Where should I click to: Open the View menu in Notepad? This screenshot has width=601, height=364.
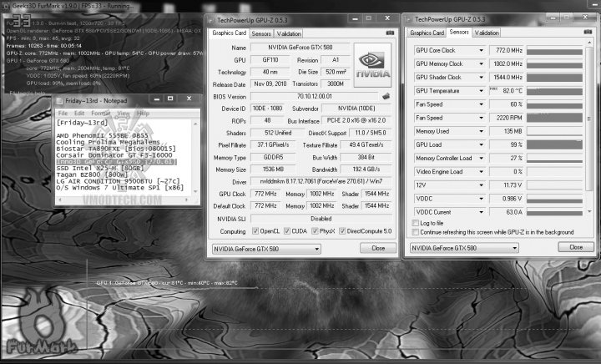[x=123, y=113]
